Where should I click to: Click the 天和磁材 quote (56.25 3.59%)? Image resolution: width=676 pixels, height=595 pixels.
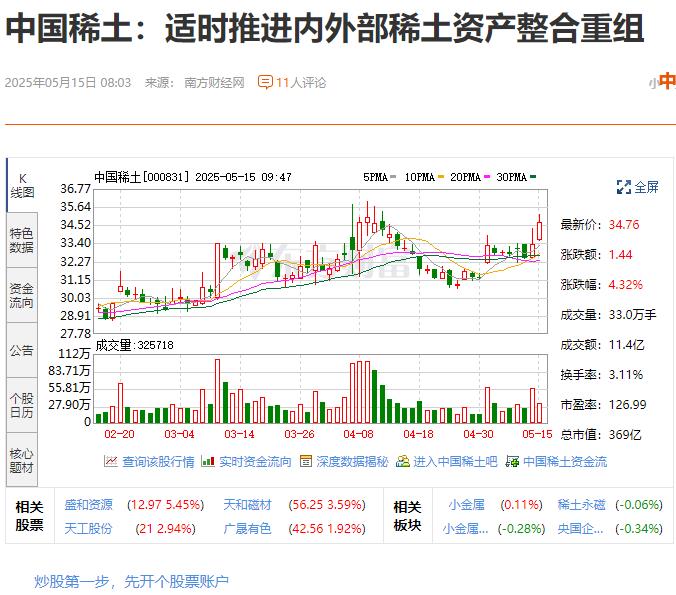[x=327, y=504]
